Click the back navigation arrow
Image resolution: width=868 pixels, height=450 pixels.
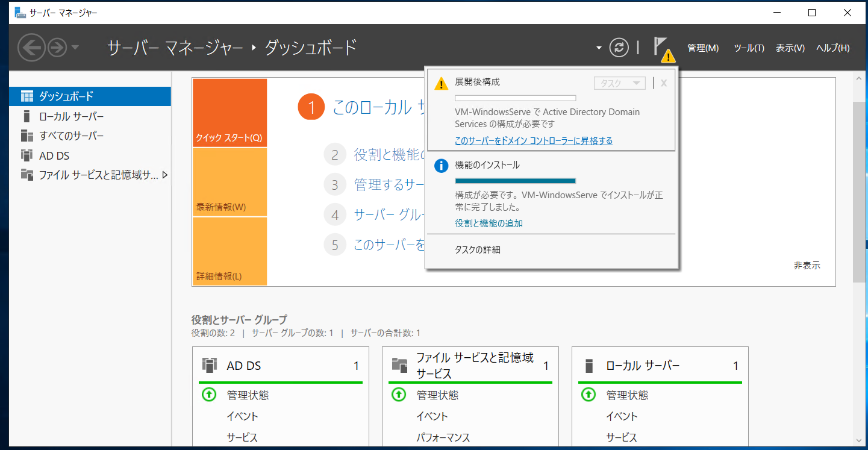pos(31,48)
